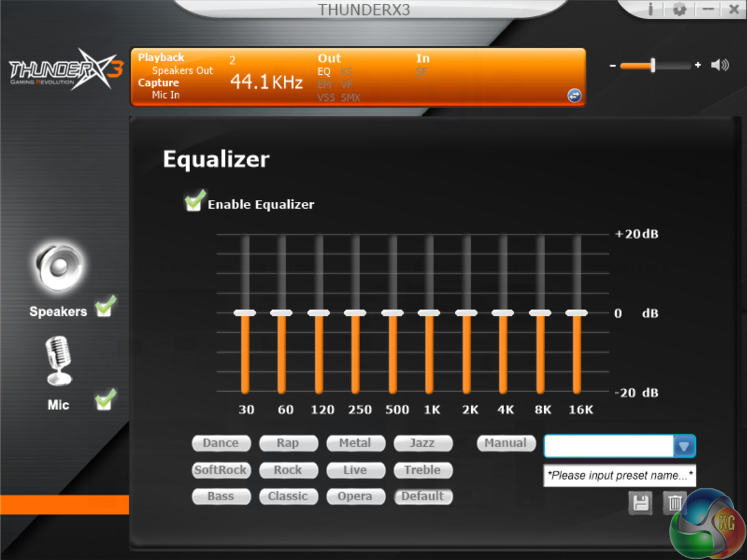Apply the Classic preset

(x=288, y=496)
